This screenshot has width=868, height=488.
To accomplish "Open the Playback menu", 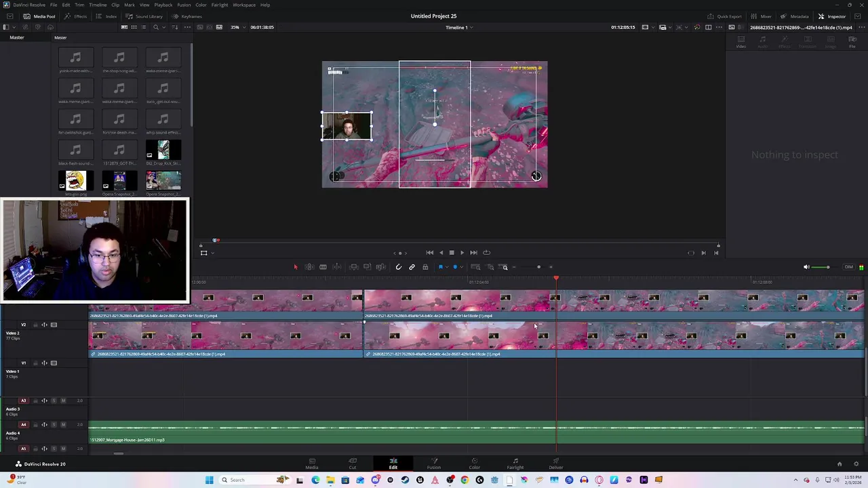I will (x=163, y=5).
